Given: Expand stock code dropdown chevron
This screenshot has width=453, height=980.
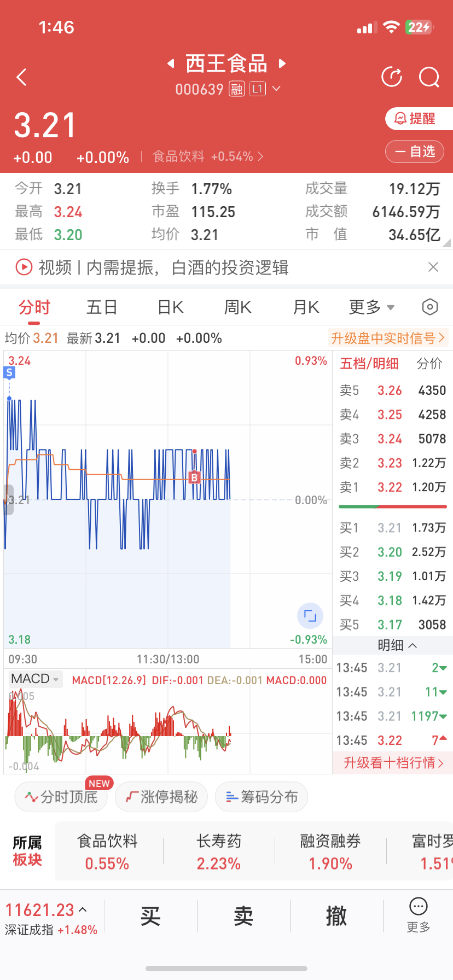Looking at the screenshot, I should (276, 89).
